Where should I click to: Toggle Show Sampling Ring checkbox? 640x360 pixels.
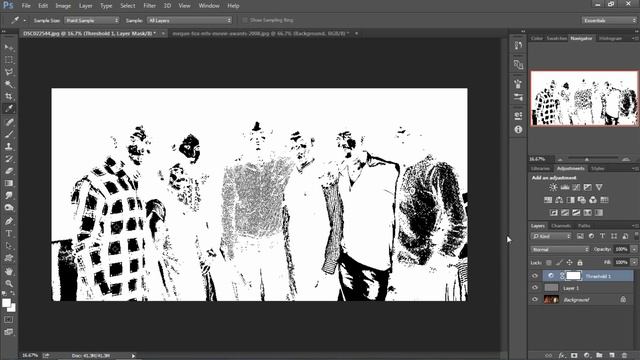click(x=245, y=20)
